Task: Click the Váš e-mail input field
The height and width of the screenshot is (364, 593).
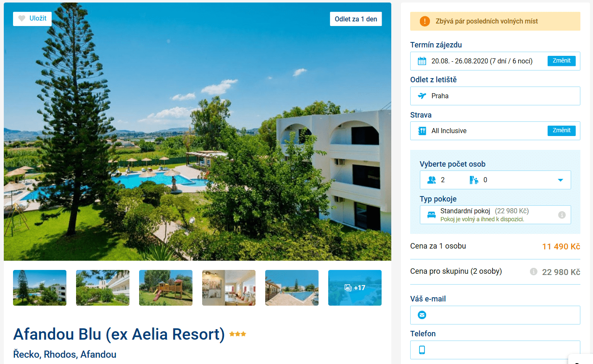Action: click(x=495, y=315)
